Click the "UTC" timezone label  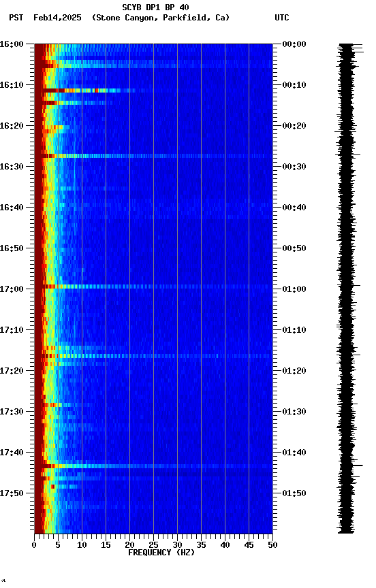[x=282, y=18]
